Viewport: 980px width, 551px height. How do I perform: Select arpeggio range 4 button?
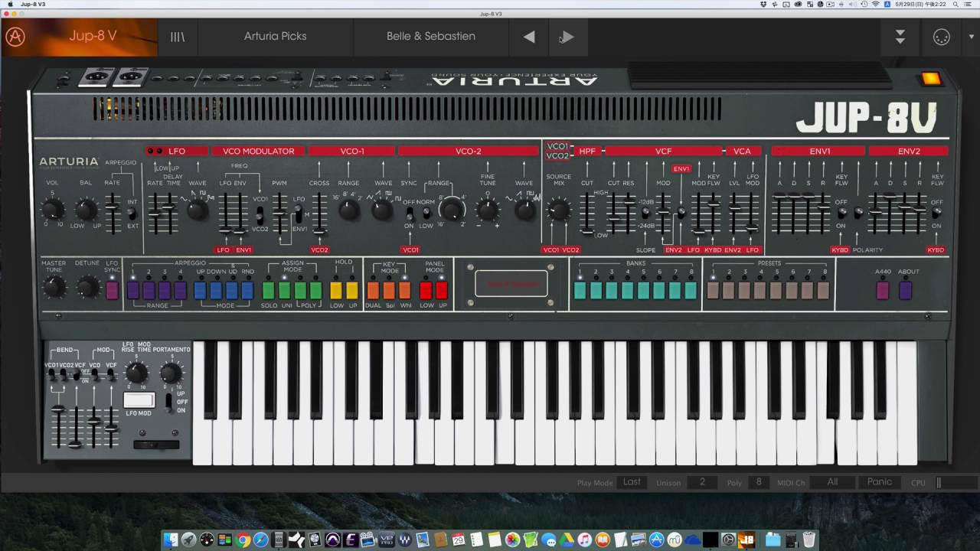tap(180, 290)
